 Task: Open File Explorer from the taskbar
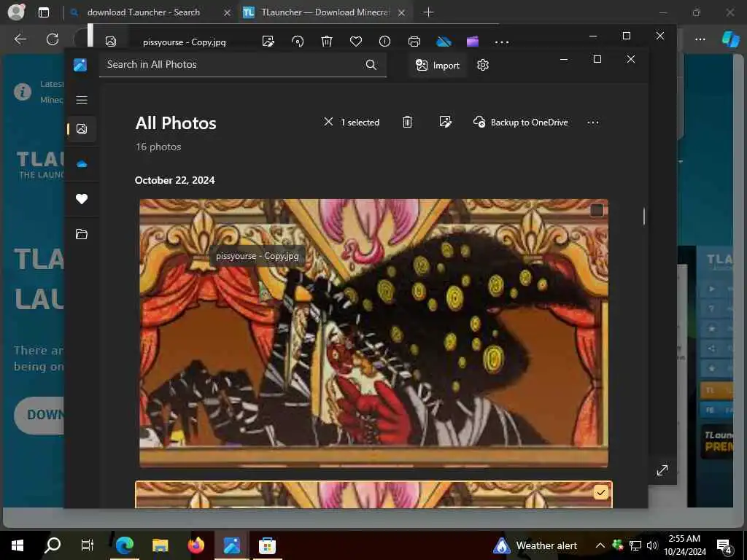(x=160, y=545)
